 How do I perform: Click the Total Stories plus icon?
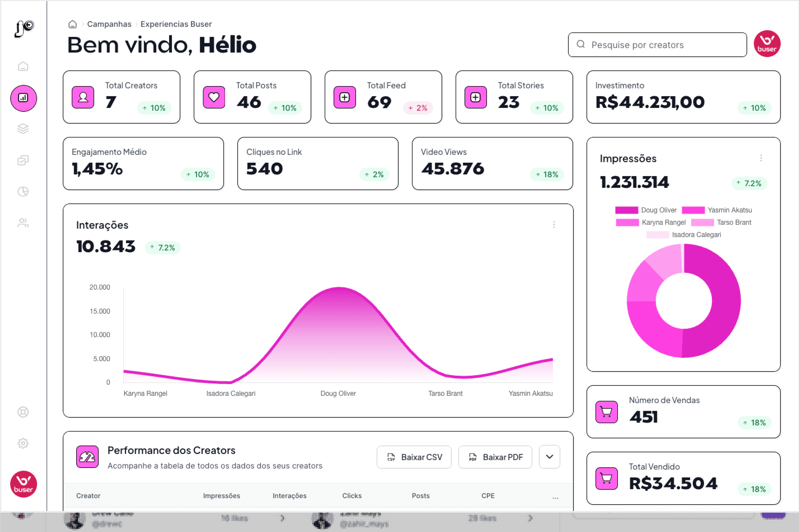click(476, 97)
